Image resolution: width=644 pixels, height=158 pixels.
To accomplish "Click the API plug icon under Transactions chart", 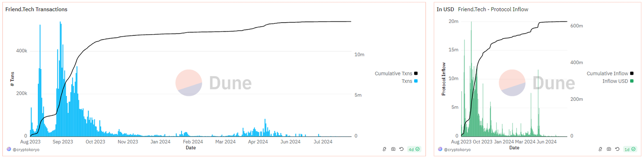I will pyautogui.click(x=385, y=149).
